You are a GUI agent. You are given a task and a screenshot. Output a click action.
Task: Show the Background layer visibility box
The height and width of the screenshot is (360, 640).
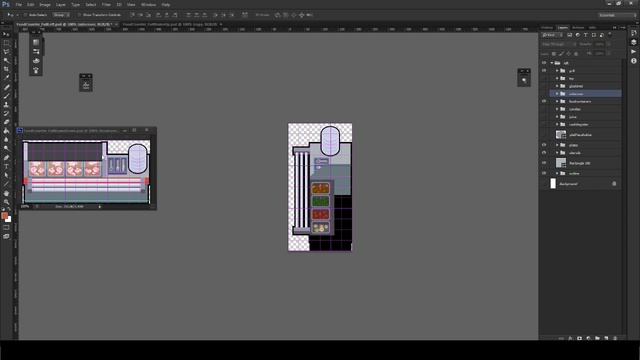[544, 184]
